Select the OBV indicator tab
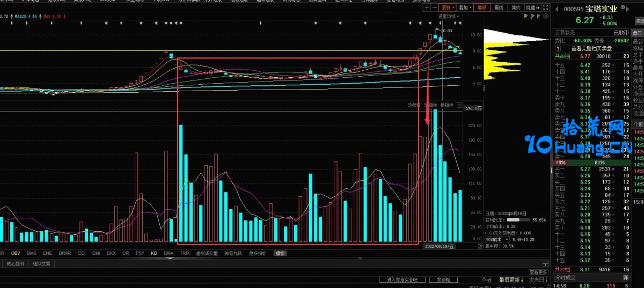 click(16, 253)
